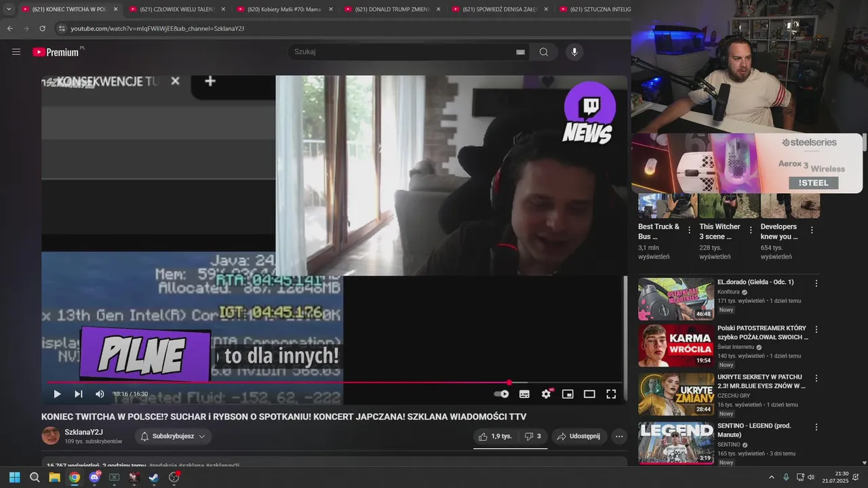This screenshot has height=488, width=868.
Task: Open UKRYTE ZMIANY video thumbnail
Action: coord(676,394)
